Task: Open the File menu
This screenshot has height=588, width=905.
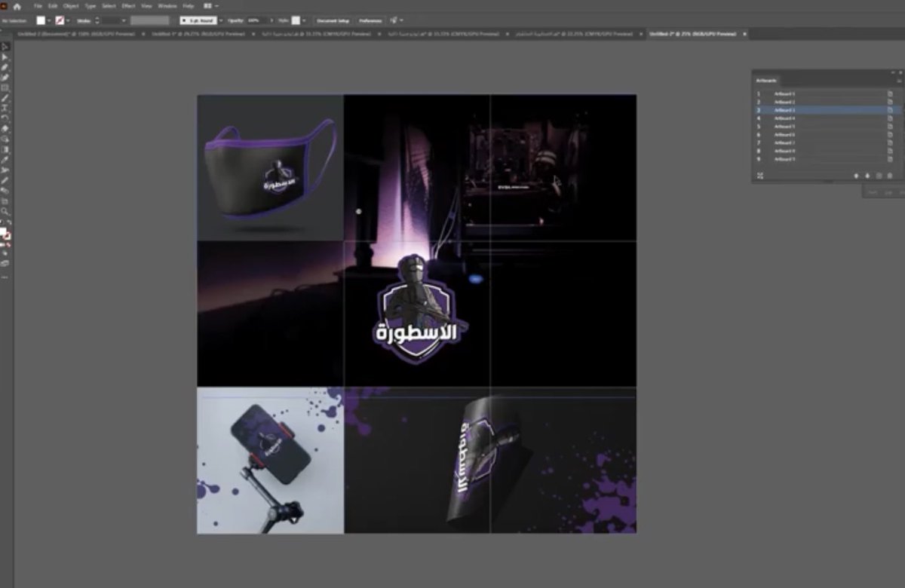Action: (38, 6)
